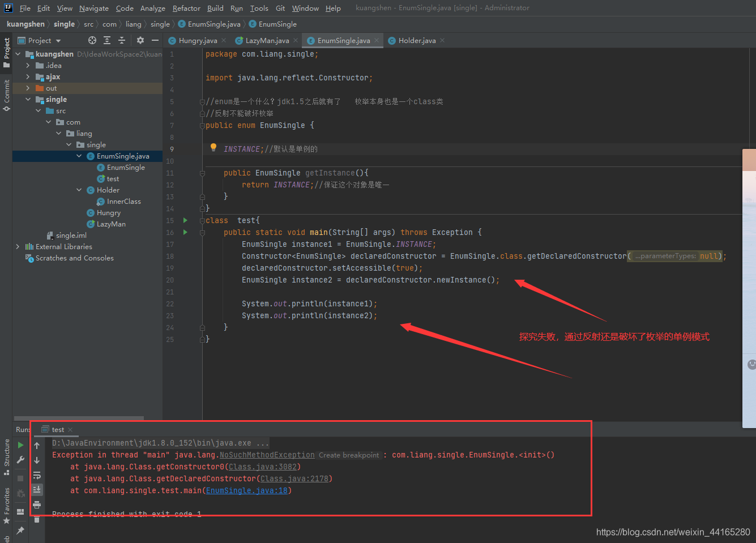Click the Collapse All icon in Project panel
756x543 pixels.
[x=121, y=40]
